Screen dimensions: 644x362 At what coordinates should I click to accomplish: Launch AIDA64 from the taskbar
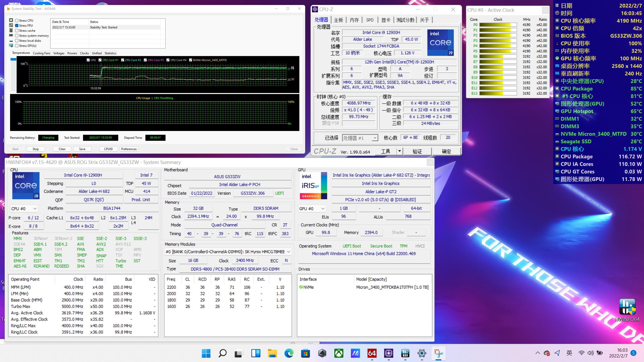pyautogui.click(x=372, y=353)
